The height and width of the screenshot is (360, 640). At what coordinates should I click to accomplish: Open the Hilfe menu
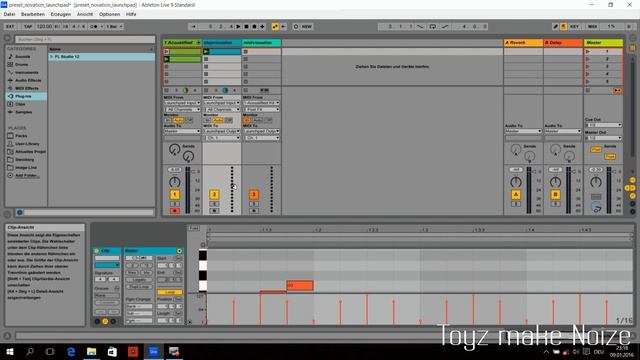coord(131,14)
